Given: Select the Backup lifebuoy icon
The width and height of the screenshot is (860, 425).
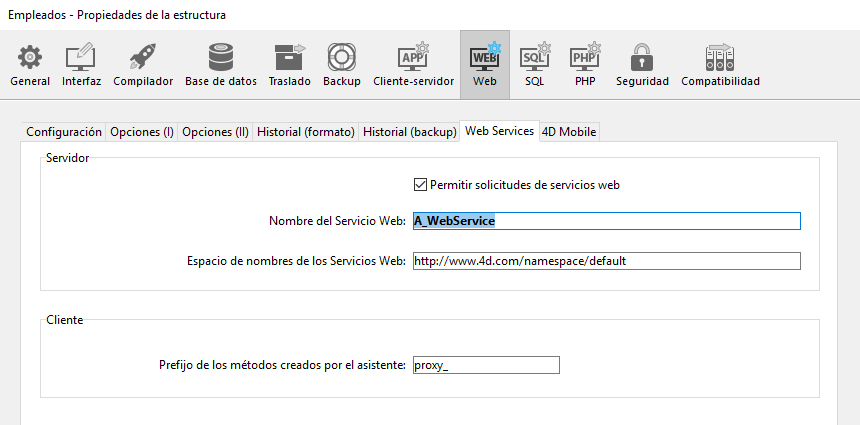Looking at the screenshot, I should point(341,65).
